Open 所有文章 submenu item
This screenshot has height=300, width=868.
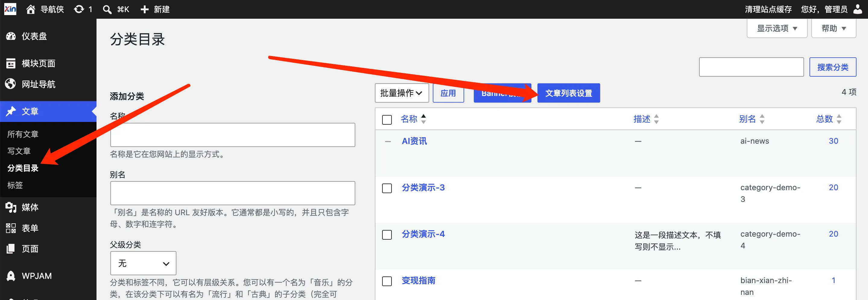[23, 134]
